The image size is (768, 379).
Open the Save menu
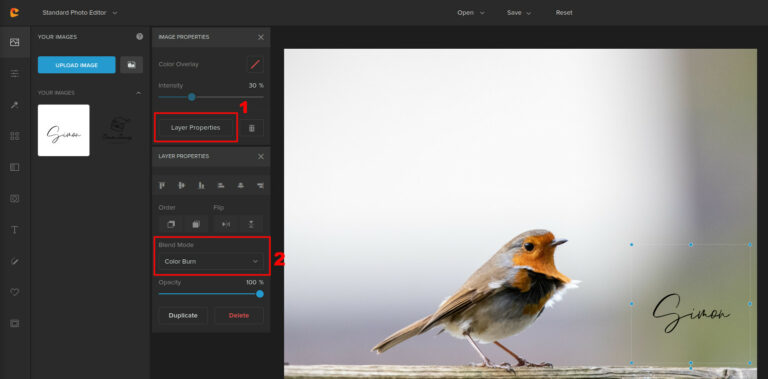pyautogui.click(x=519, y=13)
